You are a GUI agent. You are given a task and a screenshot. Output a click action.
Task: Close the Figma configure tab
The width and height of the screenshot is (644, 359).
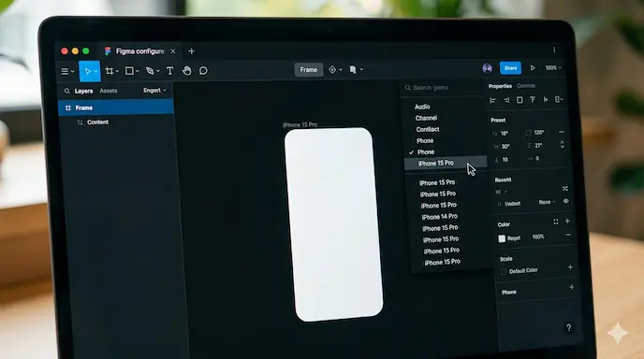point(173,51)
